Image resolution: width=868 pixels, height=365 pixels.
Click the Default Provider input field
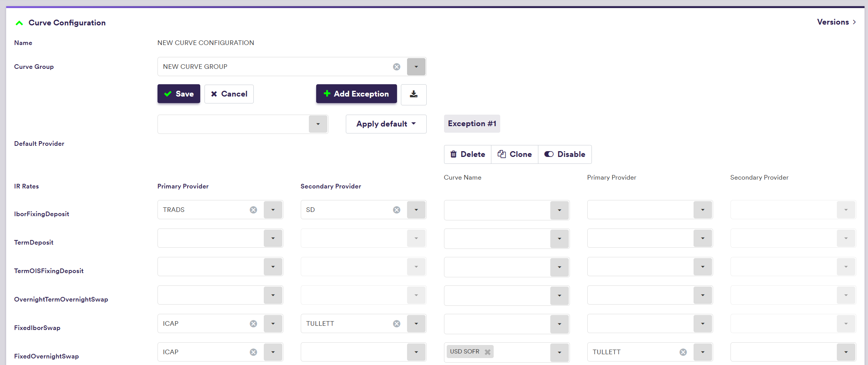tap(233, 124)
